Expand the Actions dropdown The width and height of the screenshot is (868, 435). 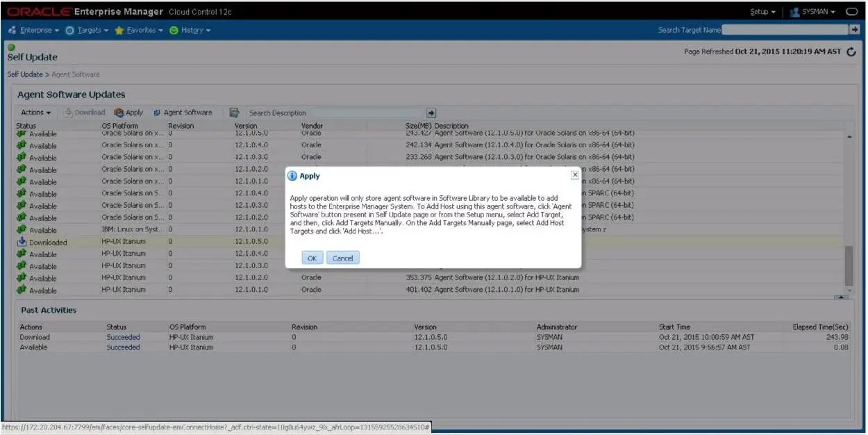(35, 113)
